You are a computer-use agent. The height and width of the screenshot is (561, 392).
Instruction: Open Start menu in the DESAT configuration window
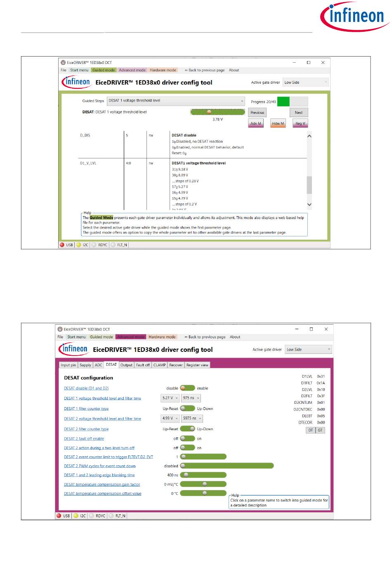(76, 337)
